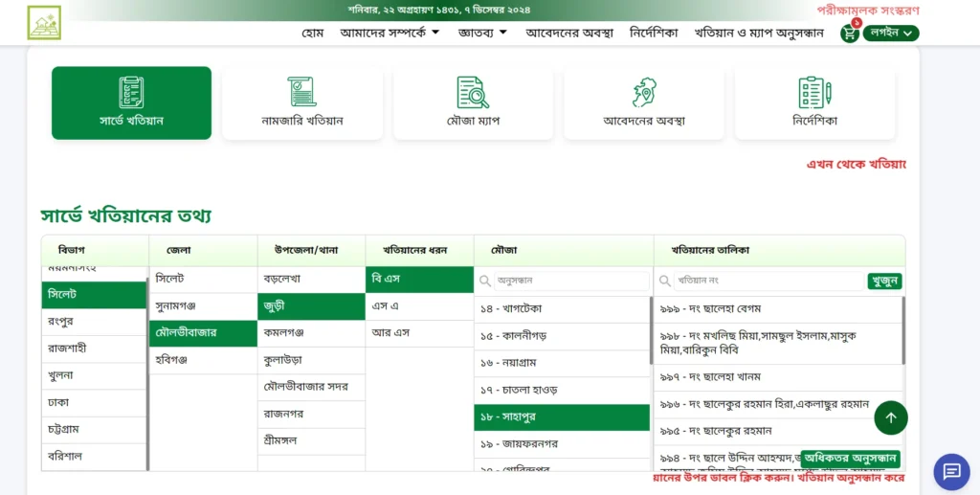Open the মৌজা ম্যাপ card icon
Viewport: 980px width, 495px height.
pyautogui.click(x=473, y=92)
